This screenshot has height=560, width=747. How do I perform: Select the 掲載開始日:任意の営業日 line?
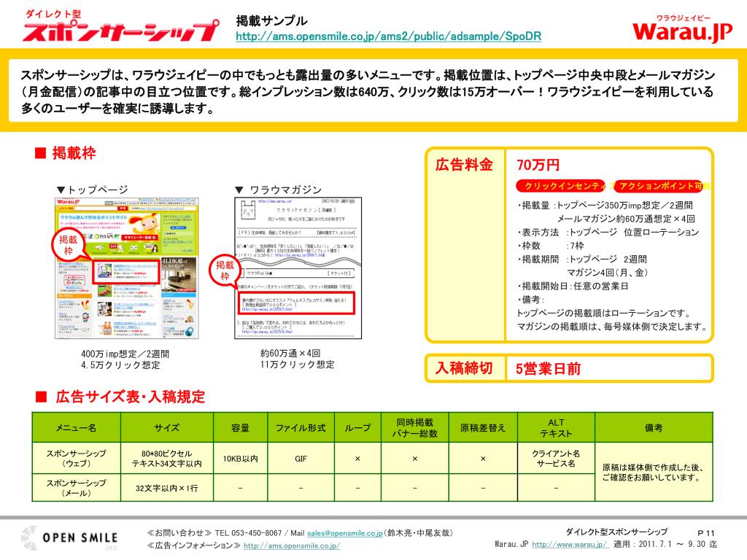coord(573,286)
